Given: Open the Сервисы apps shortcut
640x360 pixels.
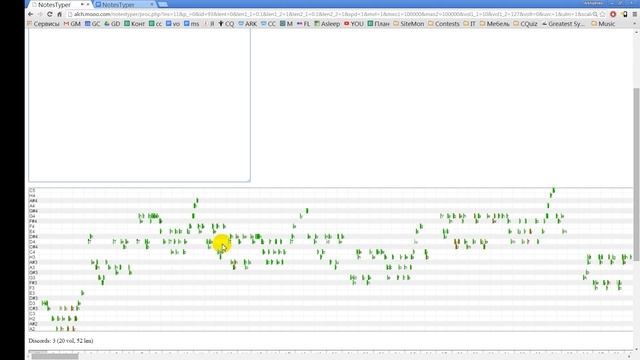Looking at the screenshot, I should tap(43, 24).
